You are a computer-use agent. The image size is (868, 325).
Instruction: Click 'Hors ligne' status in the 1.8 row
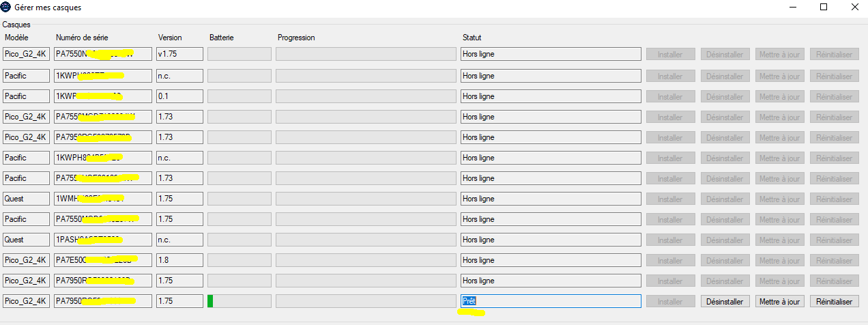point(551,260)
